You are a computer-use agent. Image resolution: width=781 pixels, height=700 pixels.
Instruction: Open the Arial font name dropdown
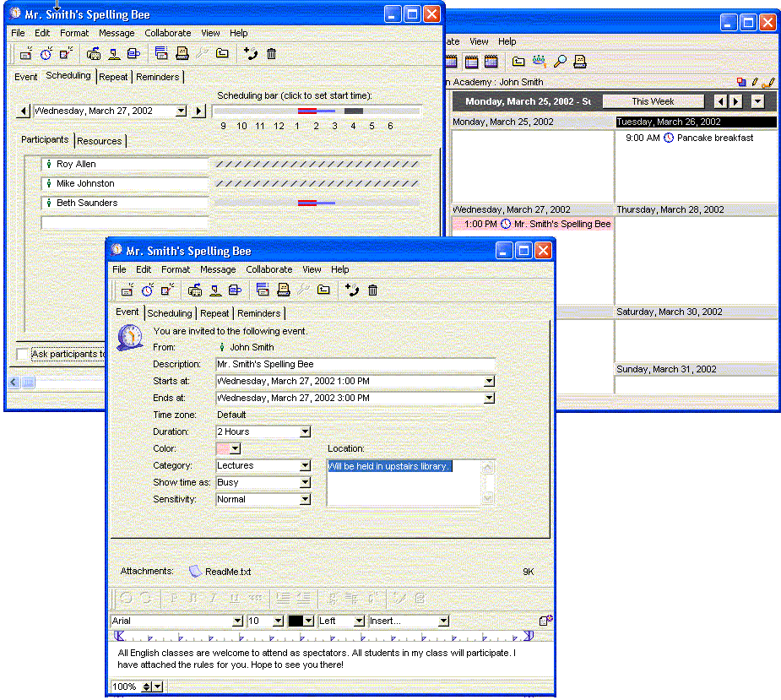[x=237, y=621]
